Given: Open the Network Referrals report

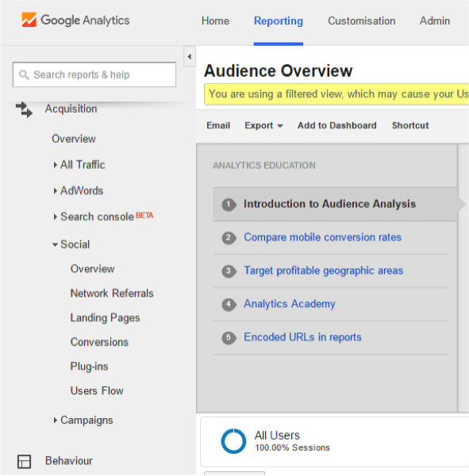Looking at the screenshot, I should coord(112,294).
